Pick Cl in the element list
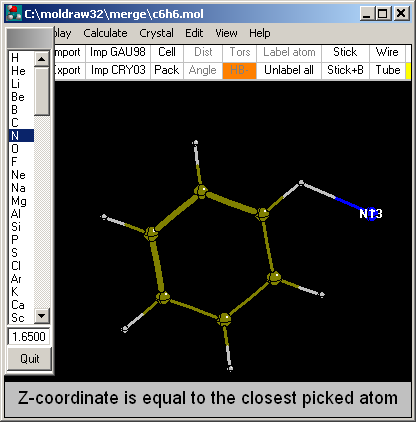 [x=21, y=266]
